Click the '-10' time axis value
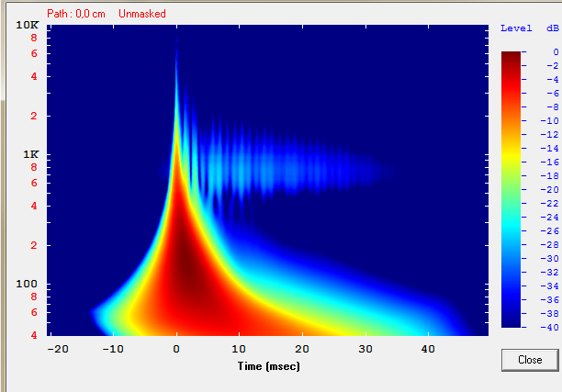This screenshot has height=392, width=562. 113,349
